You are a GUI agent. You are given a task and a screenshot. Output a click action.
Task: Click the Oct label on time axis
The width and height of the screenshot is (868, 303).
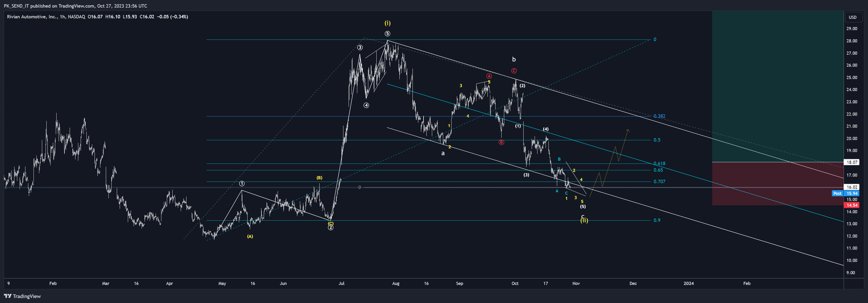click(515, 283)
